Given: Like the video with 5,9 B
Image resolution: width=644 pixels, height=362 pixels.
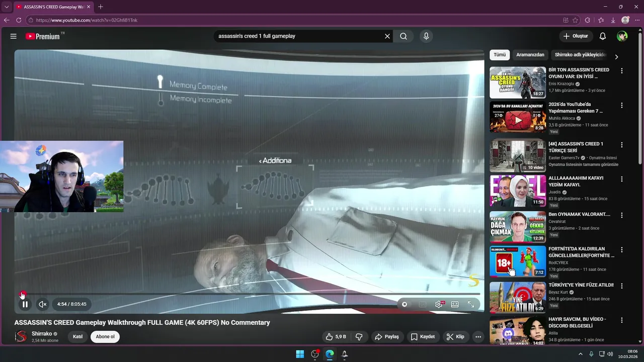Looking at the screenshot, I should (336, 337).
